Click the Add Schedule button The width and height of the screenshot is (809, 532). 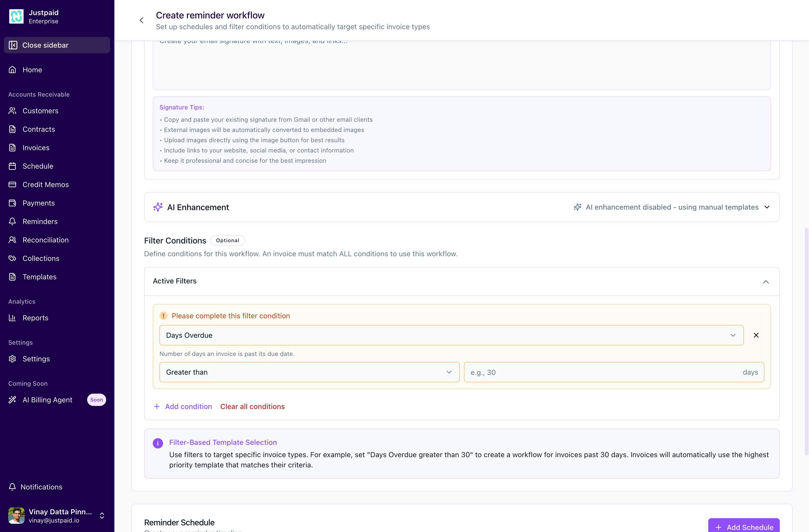click(743, 527)
